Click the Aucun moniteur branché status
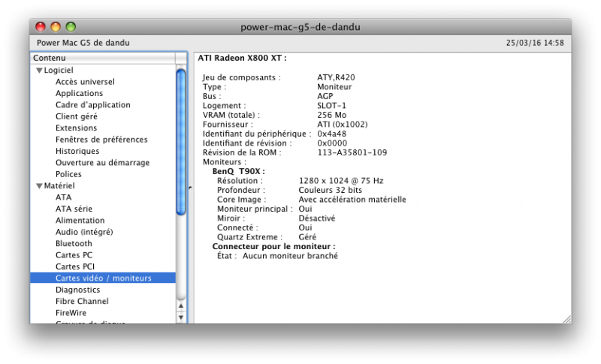Image resolution: width=601 pixels, height=364 pixels. click(x=290, y=256)
